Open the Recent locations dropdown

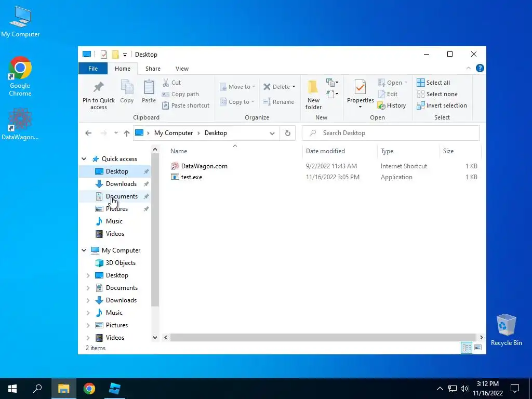(x=116, y=133)
